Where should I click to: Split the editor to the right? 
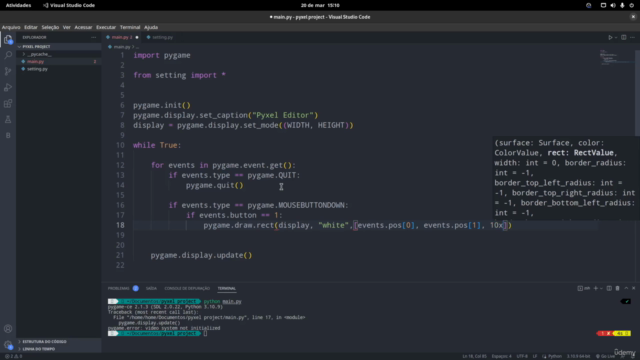624,37
